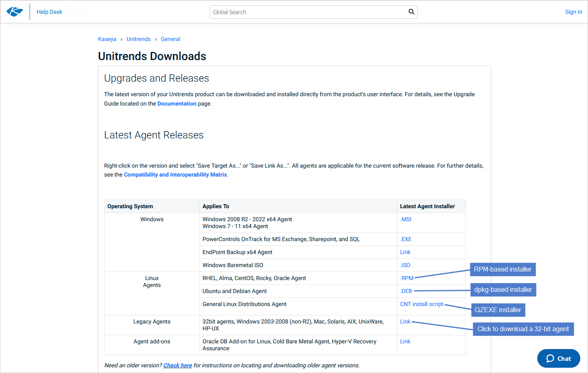This screenshot has height=373, width=588.
Task: Click 32bit agents, Windows 2003-2008 text
Action: 293,325
